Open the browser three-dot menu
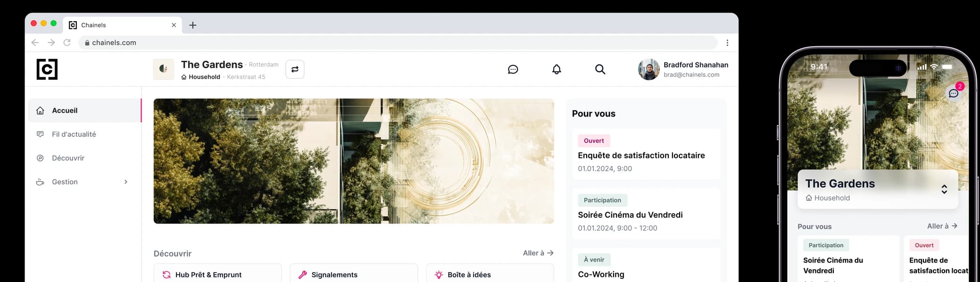The image size is (980, 282). click(727, 42)
